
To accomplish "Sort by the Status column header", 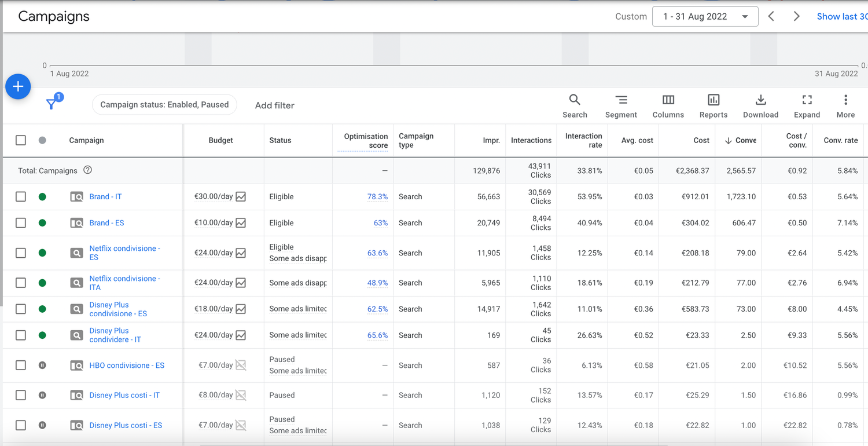I will (280, 140).
